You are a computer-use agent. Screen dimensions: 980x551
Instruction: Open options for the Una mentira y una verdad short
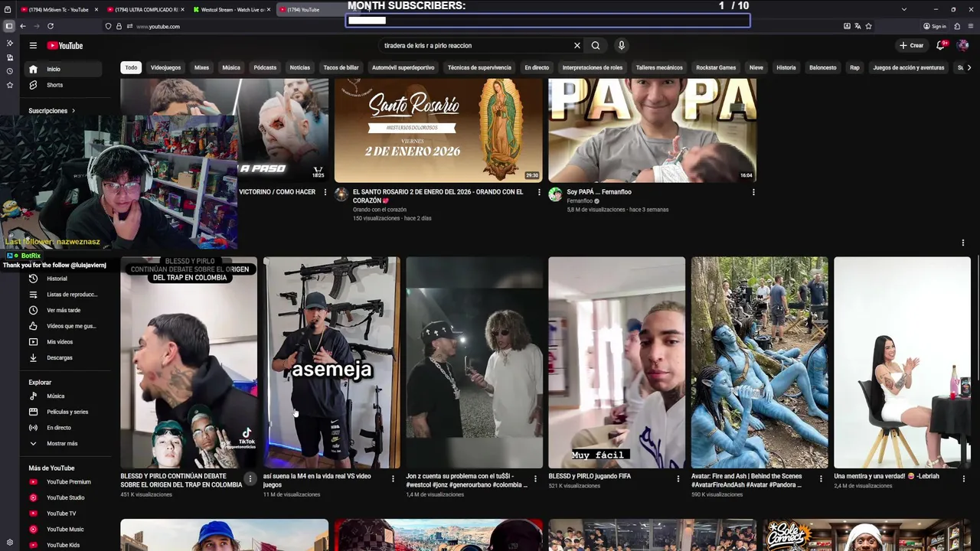point(964,479)
